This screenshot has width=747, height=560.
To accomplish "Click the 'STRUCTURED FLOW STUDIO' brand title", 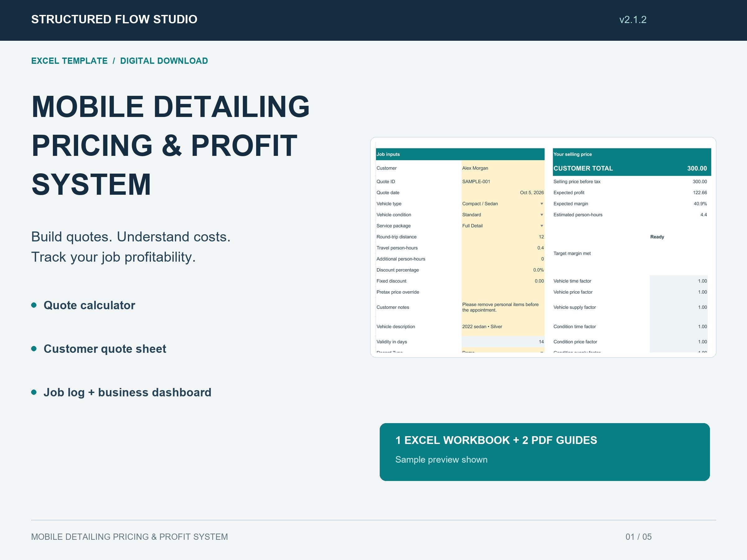I will [x=114, y=19].
